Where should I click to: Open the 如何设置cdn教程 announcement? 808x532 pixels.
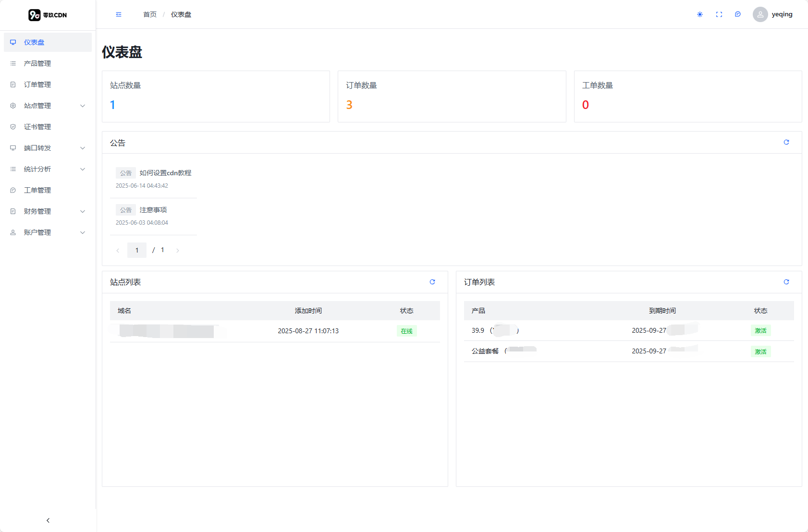coord(165,173)
